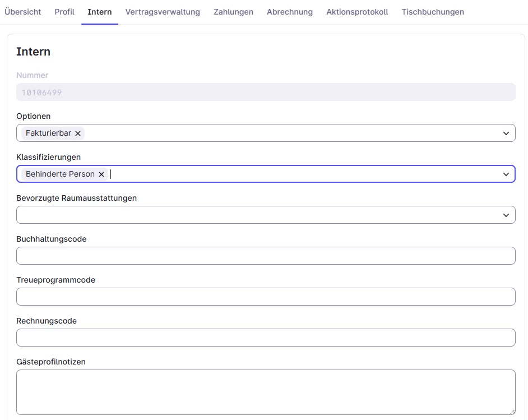The width and height of the screenshot is (528, 420).
Task: Switch to the Übersicht tab
Action: (x=23, y=12)
